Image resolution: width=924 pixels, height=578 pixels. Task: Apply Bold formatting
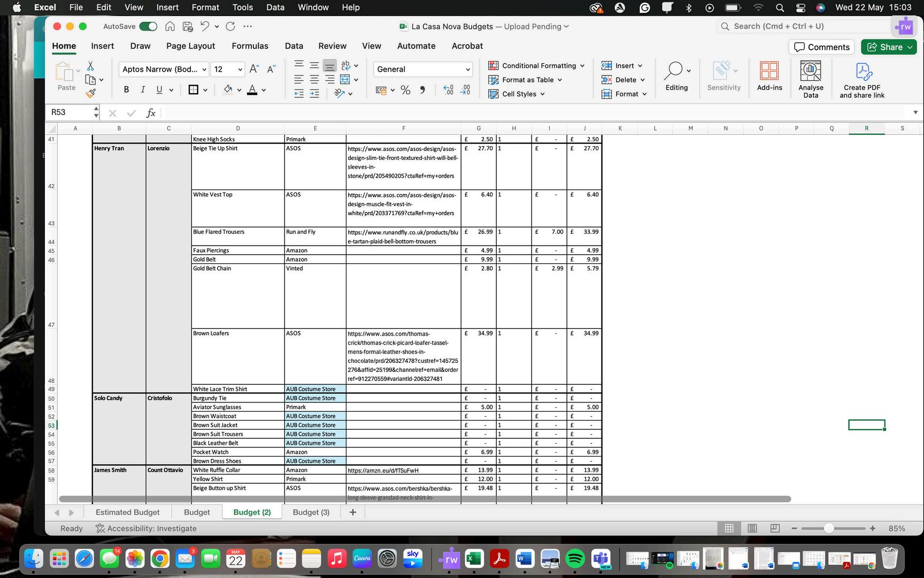point(126,90)
